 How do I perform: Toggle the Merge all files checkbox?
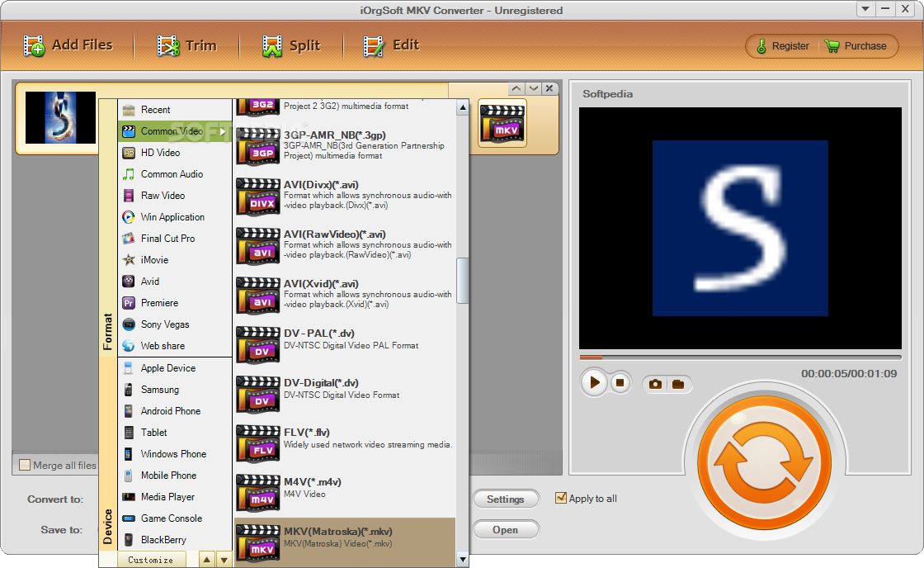(25, 465)
